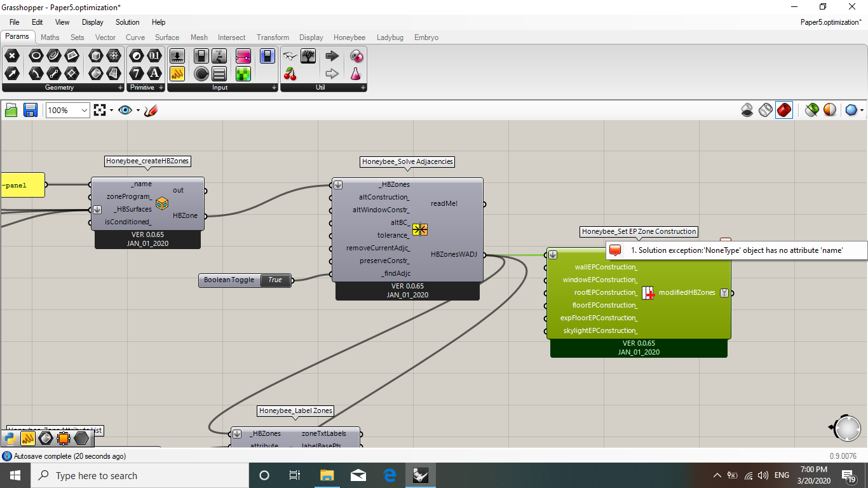Pick the Panel component icon in Input
The height and width of the screenshot is (488, 868).
[x=177, y=73]
